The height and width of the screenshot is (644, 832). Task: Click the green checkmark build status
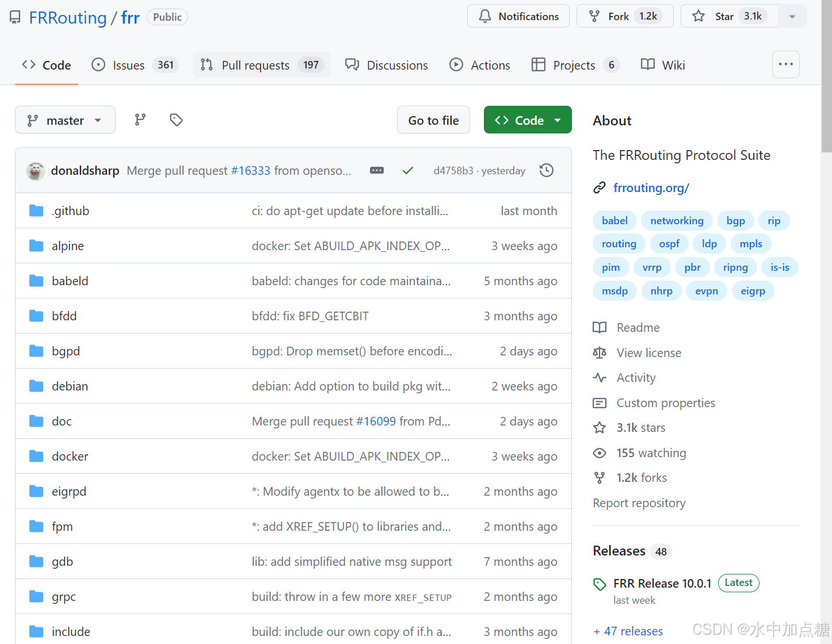pos(408,170)
